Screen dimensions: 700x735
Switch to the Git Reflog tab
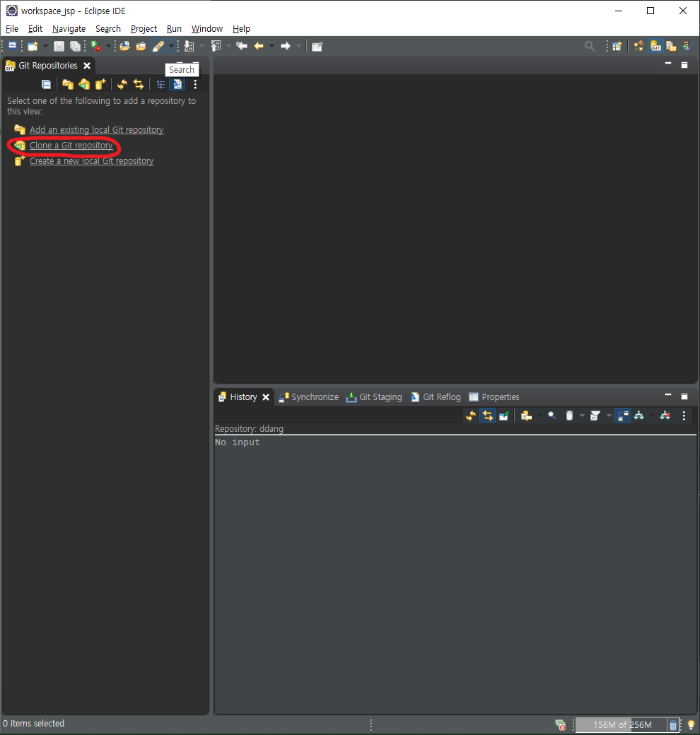tap(436, 397)
